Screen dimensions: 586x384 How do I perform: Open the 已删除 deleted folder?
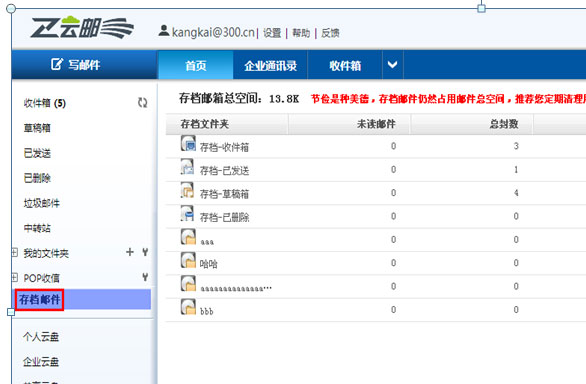click(37, 178)
